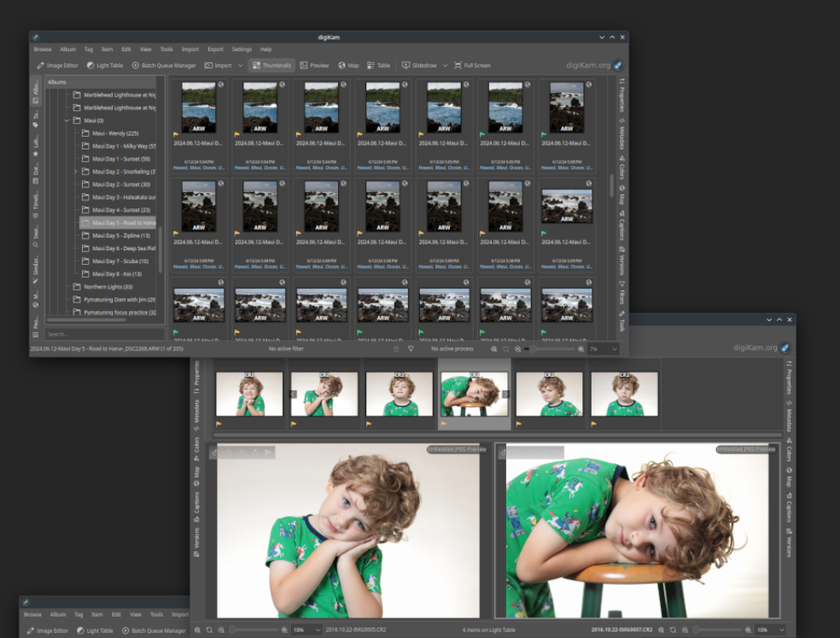Collapse the Maui album in the tree
This screenshot has height=638, width=840.
67,120
